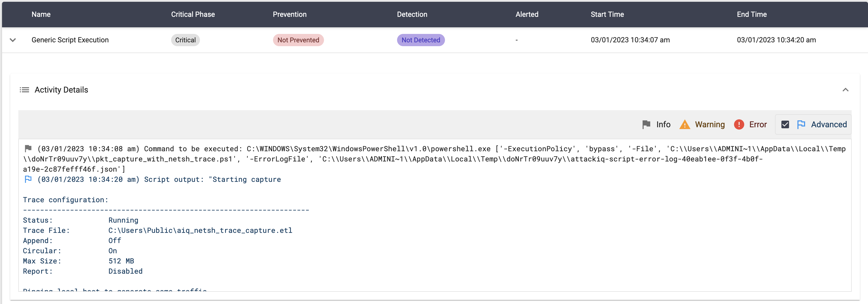Collapse the Generic Script Execution row chevron
868x304 pixels.
tap(13, 40)
